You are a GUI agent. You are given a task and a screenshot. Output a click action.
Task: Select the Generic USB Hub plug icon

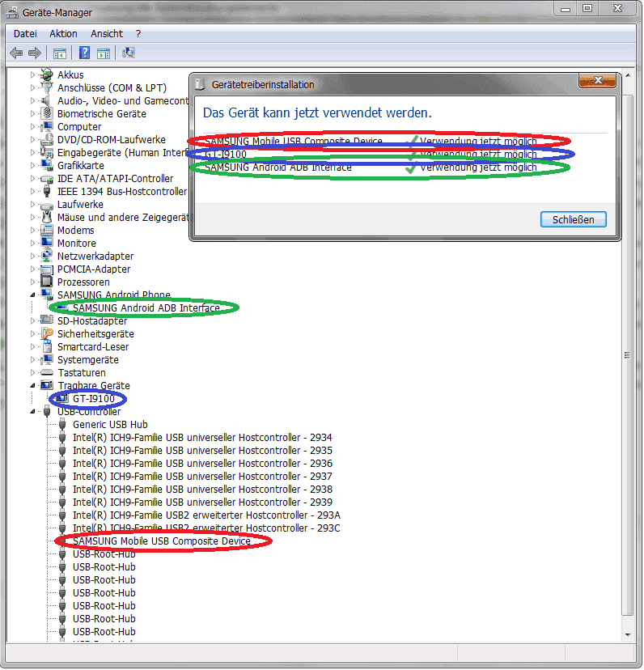tap(62, 424)
